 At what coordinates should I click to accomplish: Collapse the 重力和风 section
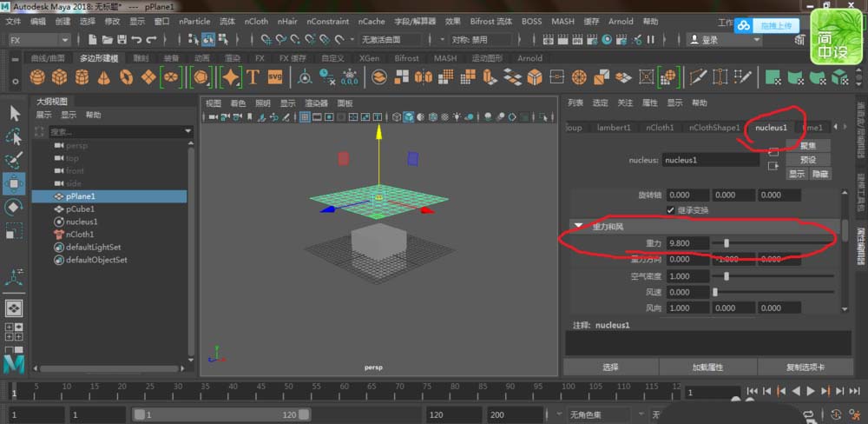[579, 226]
